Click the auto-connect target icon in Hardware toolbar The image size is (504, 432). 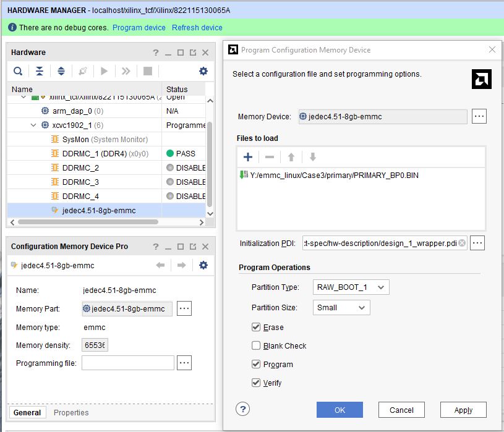tap(83, 71)
